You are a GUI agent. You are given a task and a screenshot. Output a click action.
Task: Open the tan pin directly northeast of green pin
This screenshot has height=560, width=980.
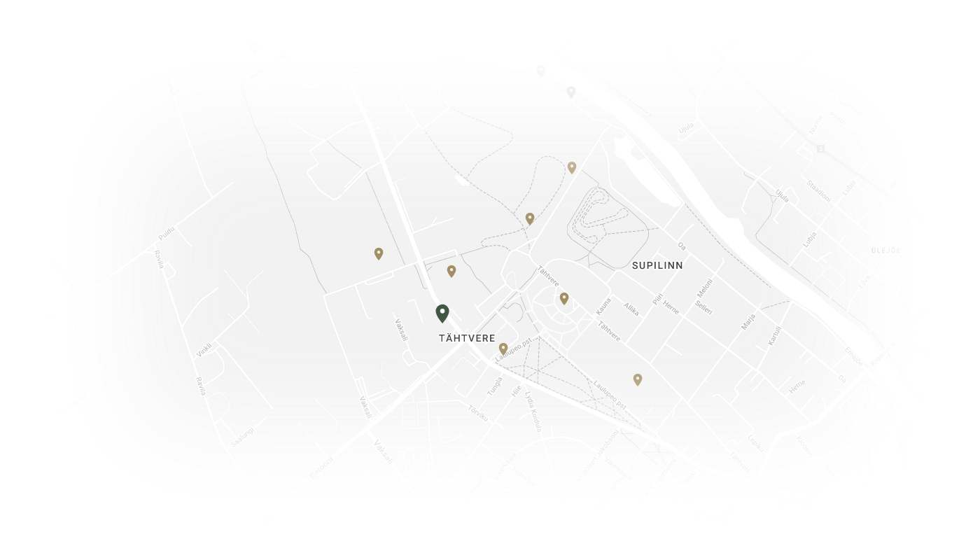(x=451, y=271)
